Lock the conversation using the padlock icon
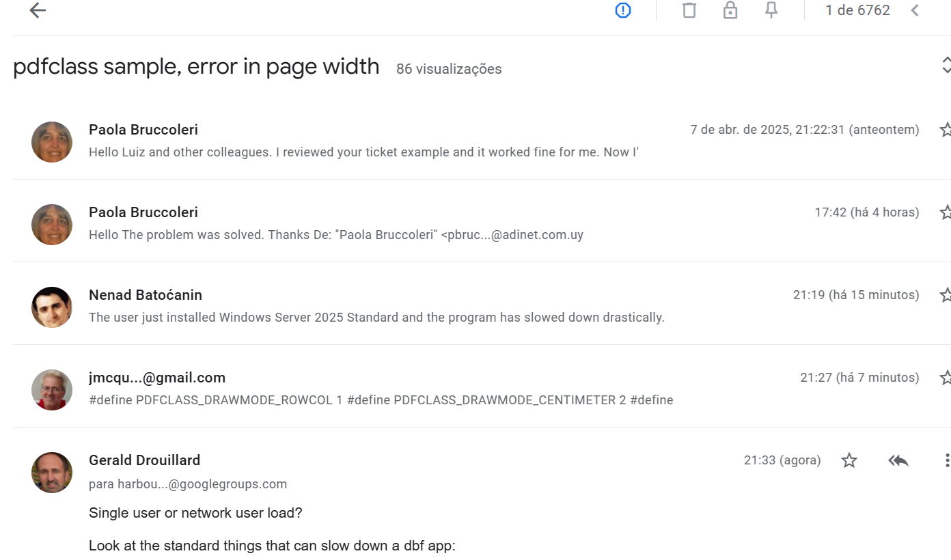Image resolution: width=951 pixels, height=560 pixels. click(730, 10)
